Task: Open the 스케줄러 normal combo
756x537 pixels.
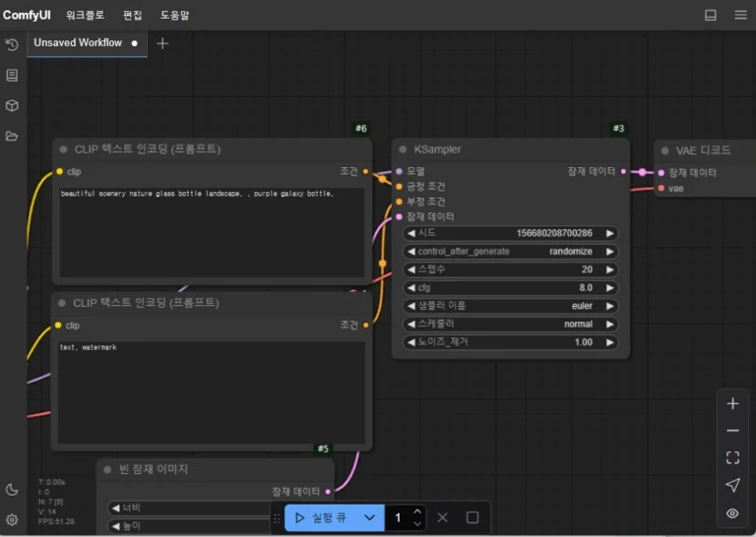Action: click(x=511, y=325)
